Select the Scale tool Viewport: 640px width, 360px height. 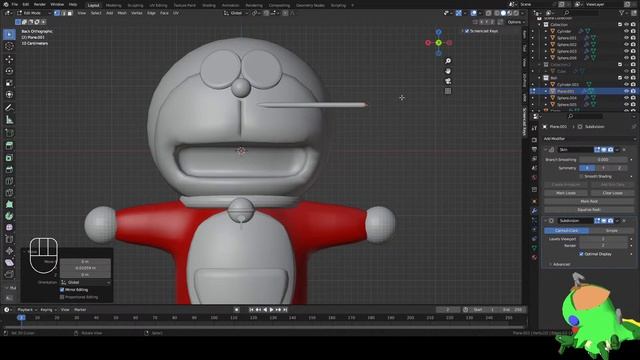click(9, 83)
